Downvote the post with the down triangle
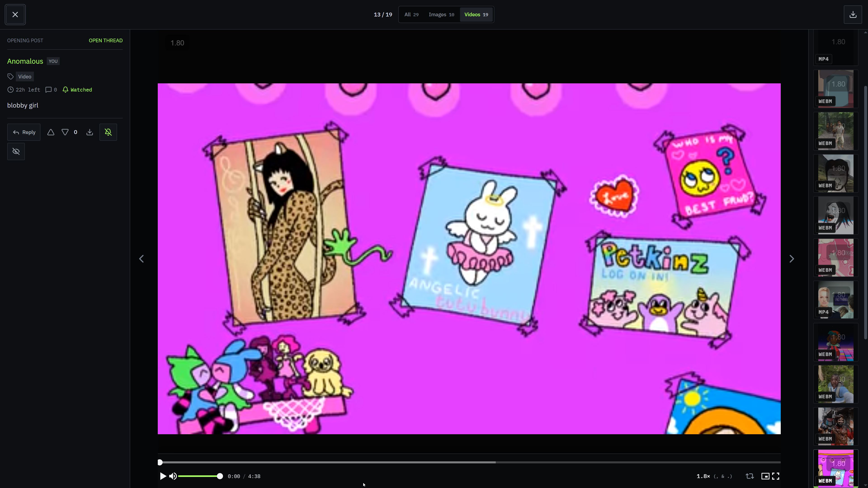868x488 pixels. coord(65,132)
